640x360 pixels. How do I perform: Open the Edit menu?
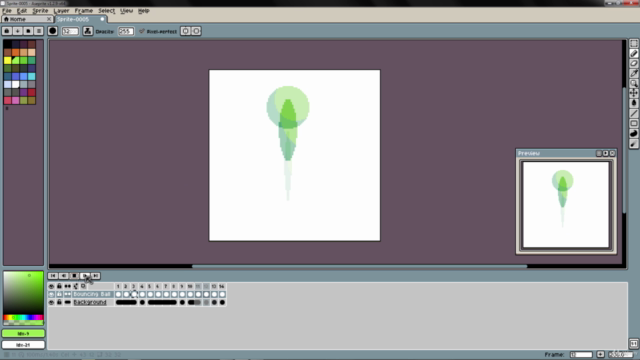(22, 11)
